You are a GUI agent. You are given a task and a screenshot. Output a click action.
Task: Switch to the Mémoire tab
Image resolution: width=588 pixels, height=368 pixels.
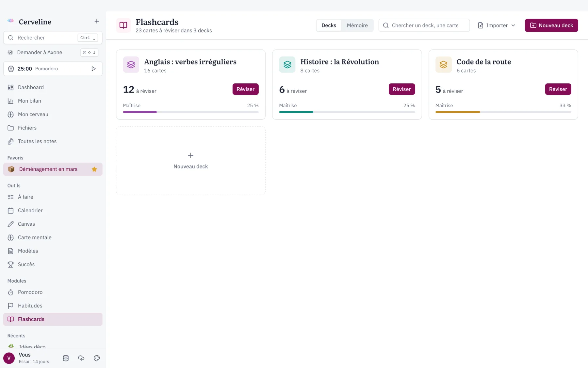357,25
